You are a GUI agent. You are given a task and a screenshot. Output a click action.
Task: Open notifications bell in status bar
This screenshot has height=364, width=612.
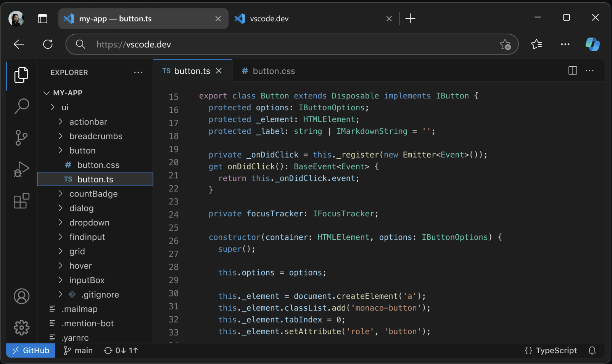tap(592, 351)
